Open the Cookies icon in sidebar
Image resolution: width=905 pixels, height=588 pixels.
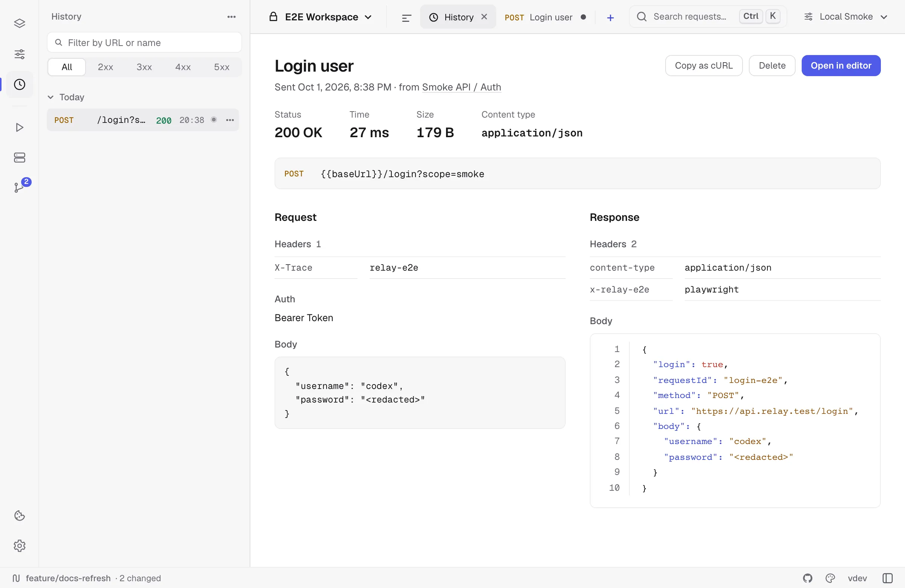[x=19, y=516]
